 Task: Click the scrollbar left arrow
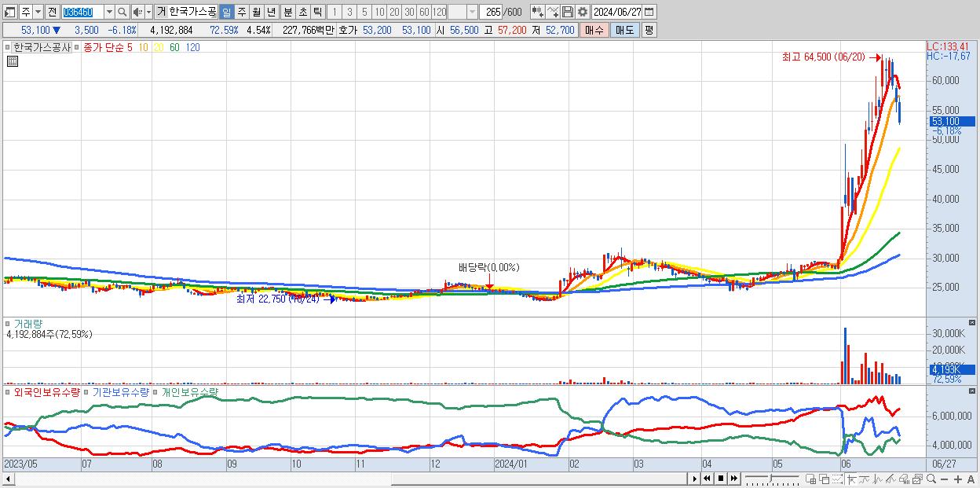[8, 479]
